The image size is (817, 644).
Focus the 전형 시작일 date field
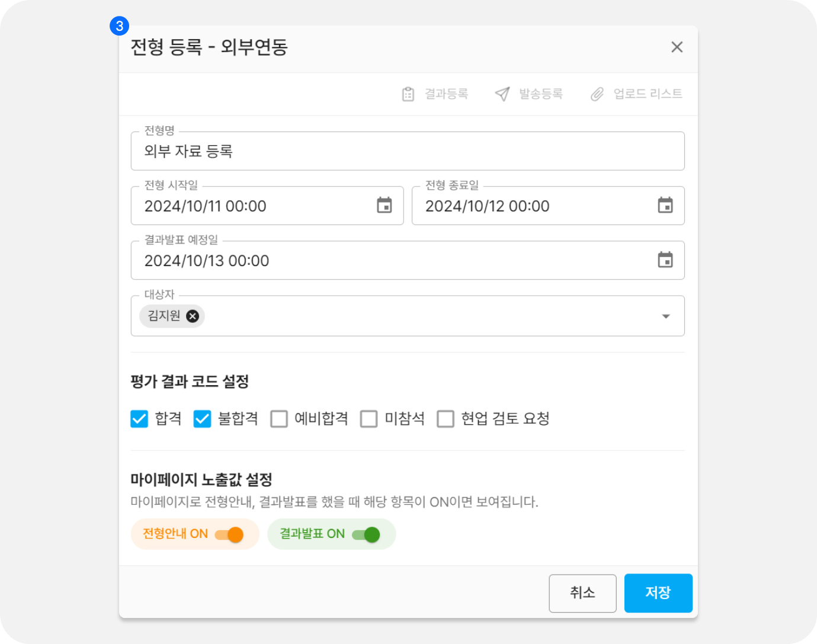255,206
